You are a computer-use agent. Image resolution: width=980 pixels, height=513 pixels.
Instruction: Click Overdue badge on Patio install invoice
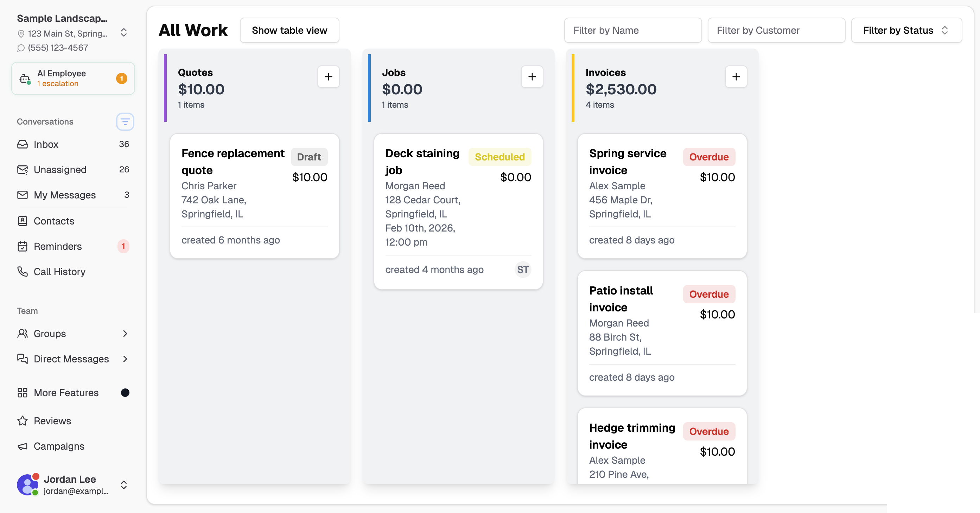click(x=709, y=294)
